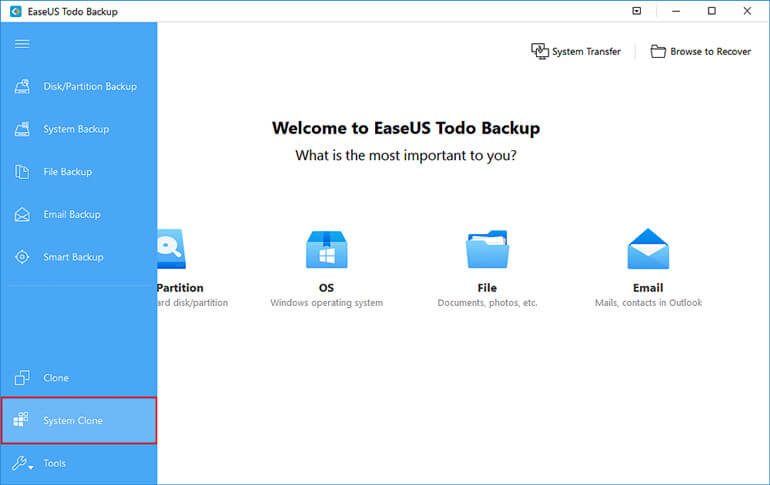Open the Email Backup label

72,215
